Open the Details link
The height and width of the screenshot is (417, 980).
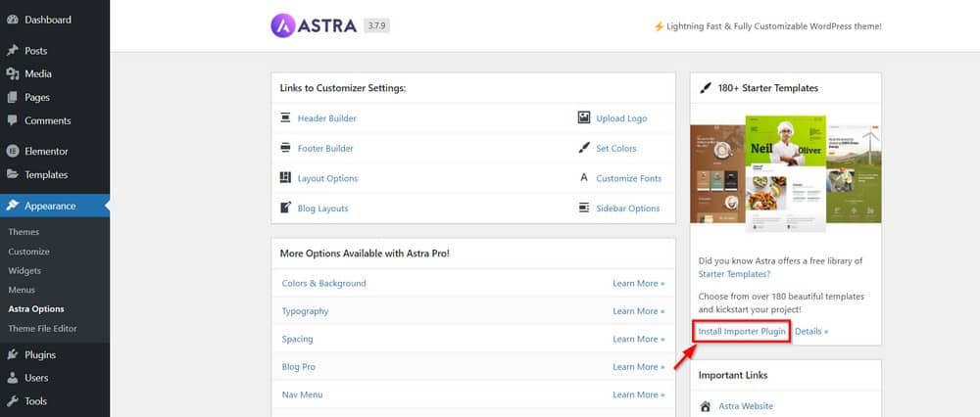click(811, 331)
